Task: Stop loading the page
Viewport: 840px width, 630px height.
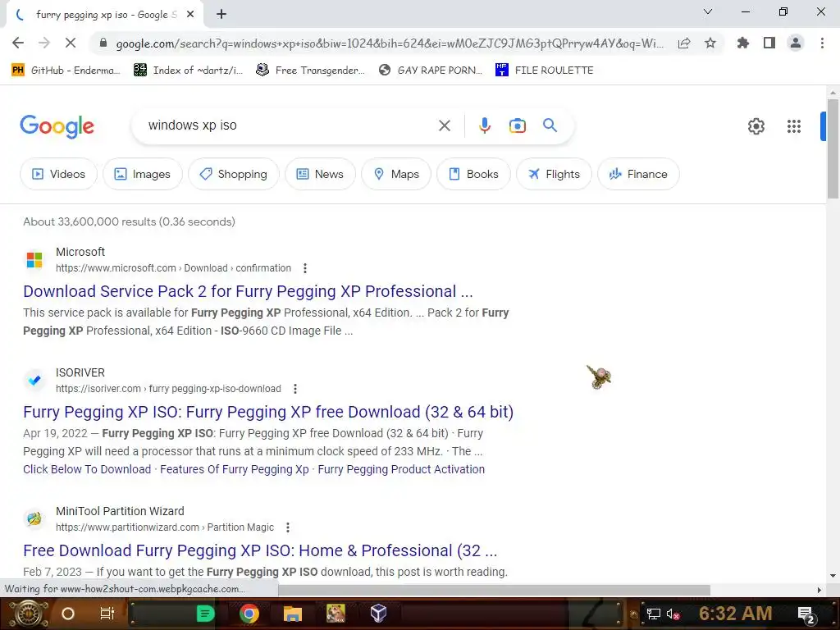Action: point(71,43)
